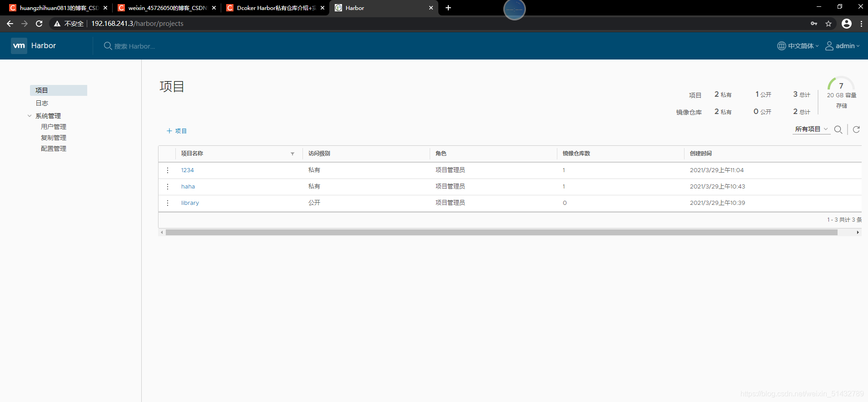Click pagination text 1 - 3 共计 3 条
The height and width of the screenshot is (402, 868).
tap(844, 220)
